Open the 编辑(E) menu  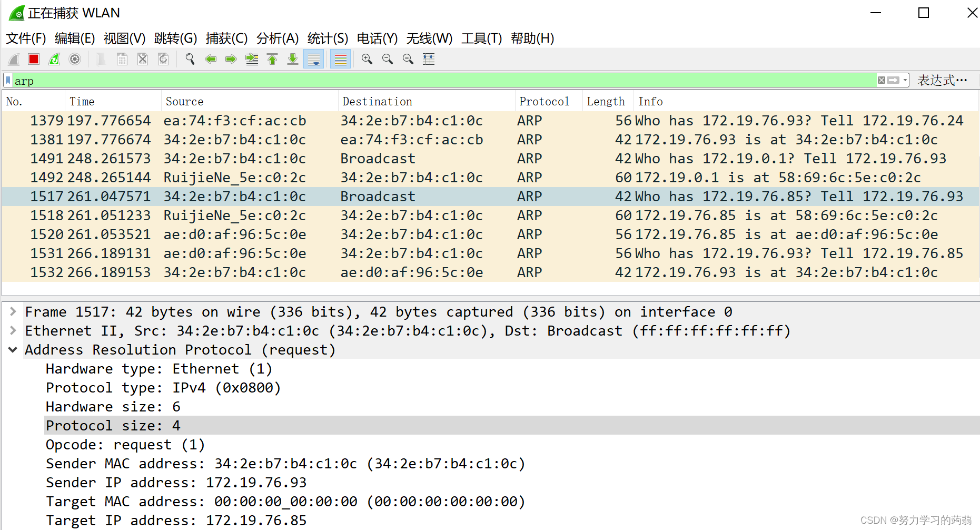(75, 38)
